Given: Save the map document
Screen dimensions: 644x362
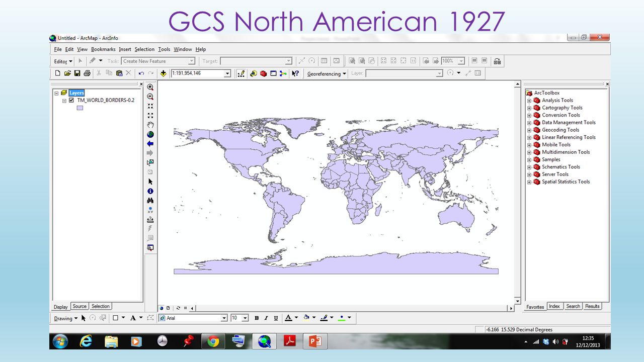Looking at the screenshot, I should [77, 73].
